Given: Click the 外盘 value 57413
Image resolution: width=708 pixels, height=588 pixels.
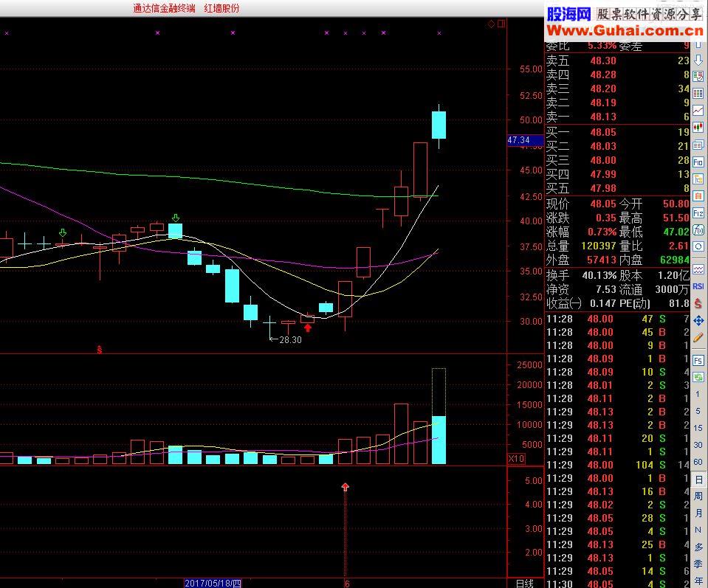Looking at the screenshot, I should point(602,260).
